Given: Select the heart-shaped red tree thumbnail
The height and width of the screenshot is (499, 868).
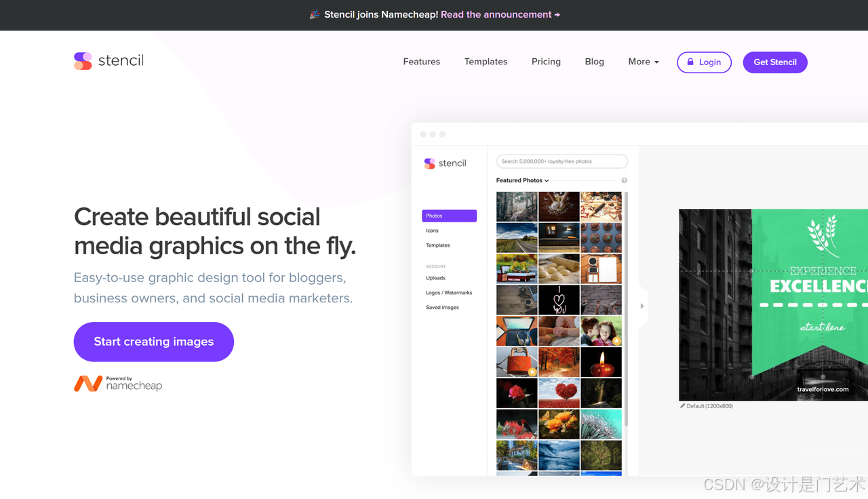Looking at the screenshot, I should [559, 393].
